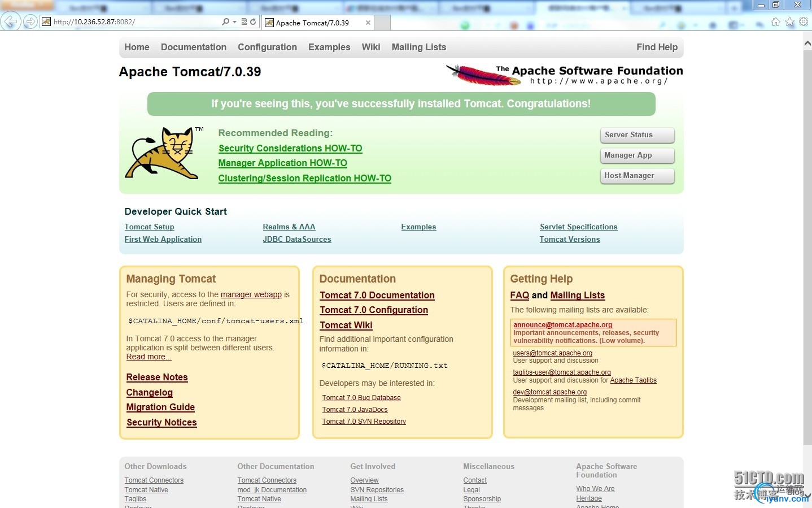812x508 pixels.
Task: Open the Examples quick start link
Action: point(418,227)
